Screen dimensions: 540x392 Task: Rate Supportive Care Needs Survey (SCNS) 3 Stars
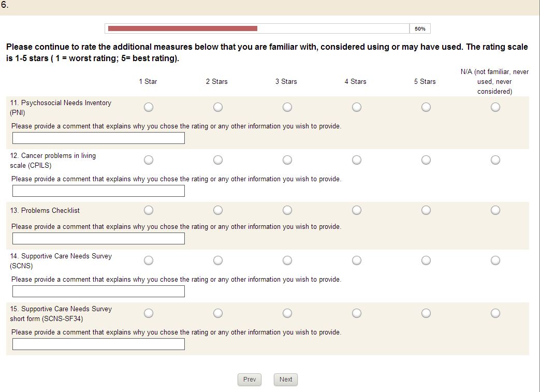point(287,260)
